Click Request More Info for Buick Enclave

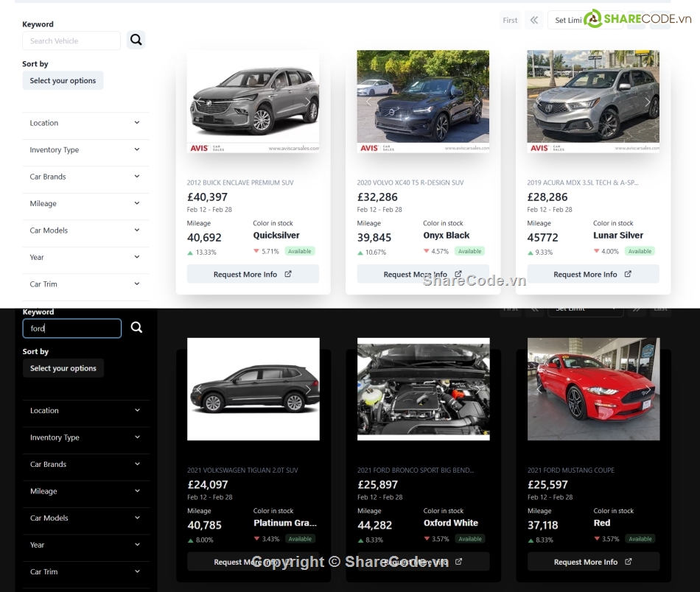coord(252,275)
